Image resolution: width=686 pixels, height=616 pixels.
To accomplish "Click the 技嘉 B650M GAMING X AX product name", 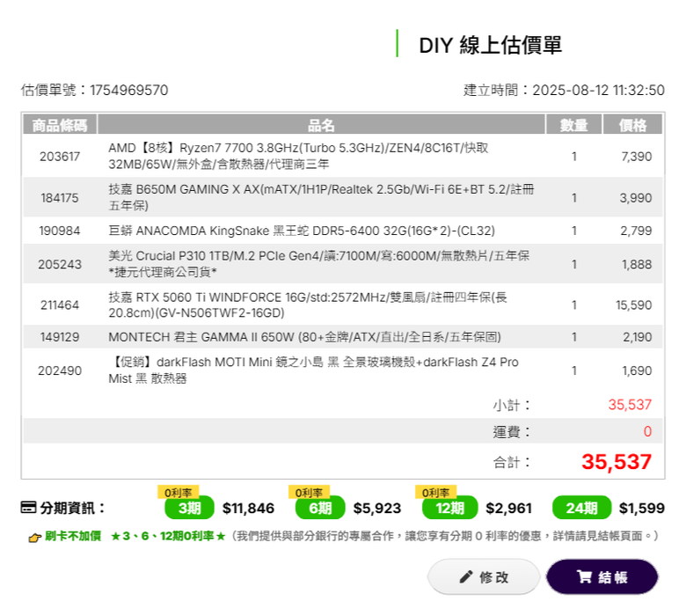I will [x=321, y=197].
